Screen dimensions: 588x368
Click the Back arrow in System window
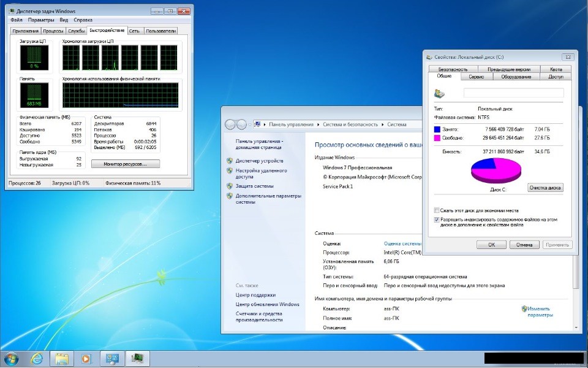pos(230,125)
